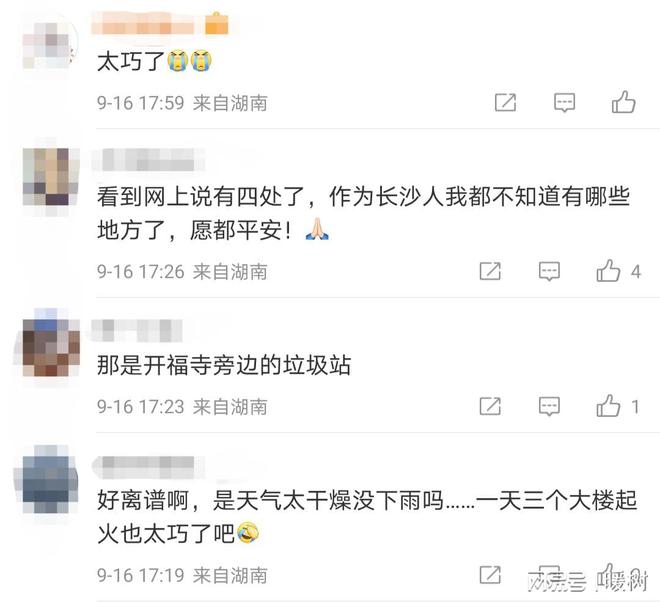660x602 pixels.
Task: Select the orange member badge beside first username
Action: coord(217,24)
